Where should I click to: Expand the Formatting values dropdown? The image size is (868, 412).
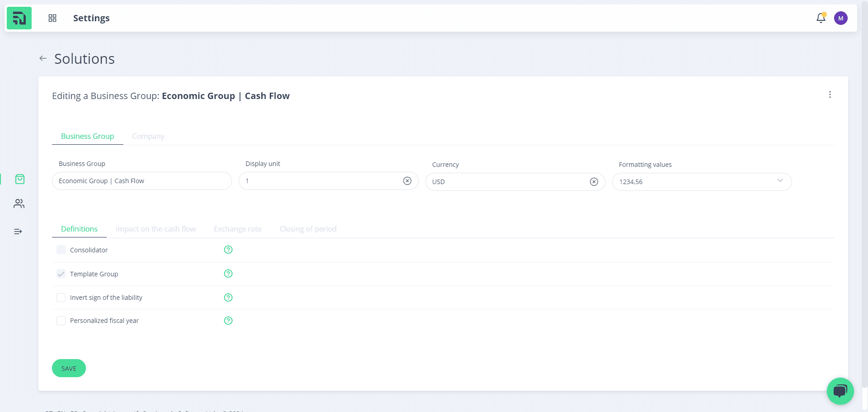tap(702, 182)
